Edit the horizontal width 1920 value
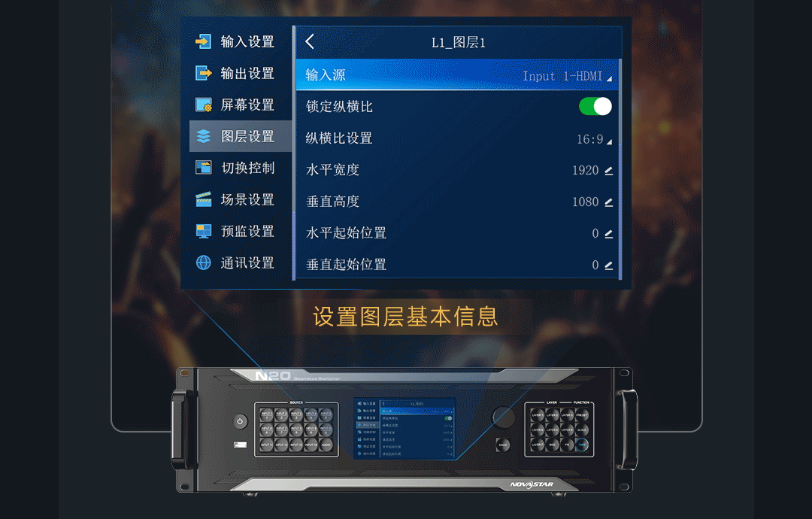Image resolution: width=812 pixels, height=519 pixels. pos(592,171)
